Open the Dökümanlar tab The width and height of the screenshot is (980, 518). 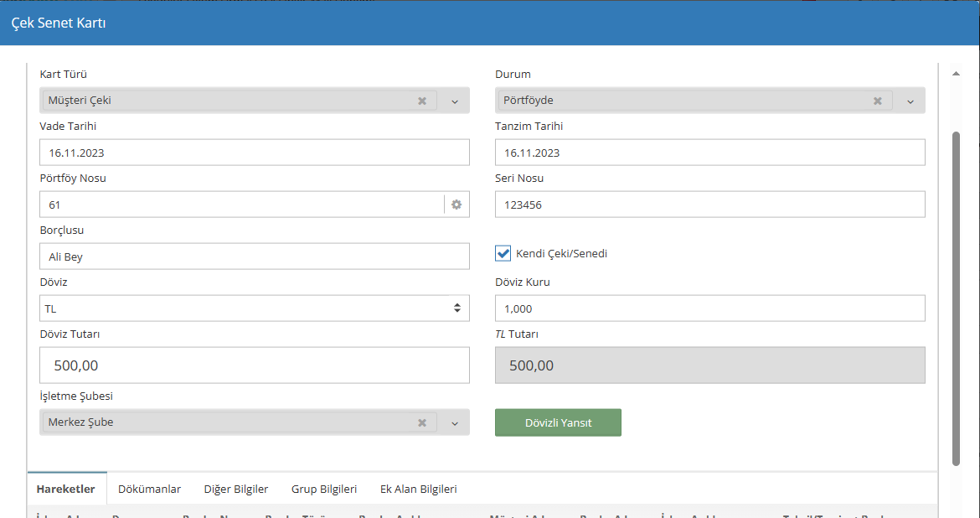(149, 489)
